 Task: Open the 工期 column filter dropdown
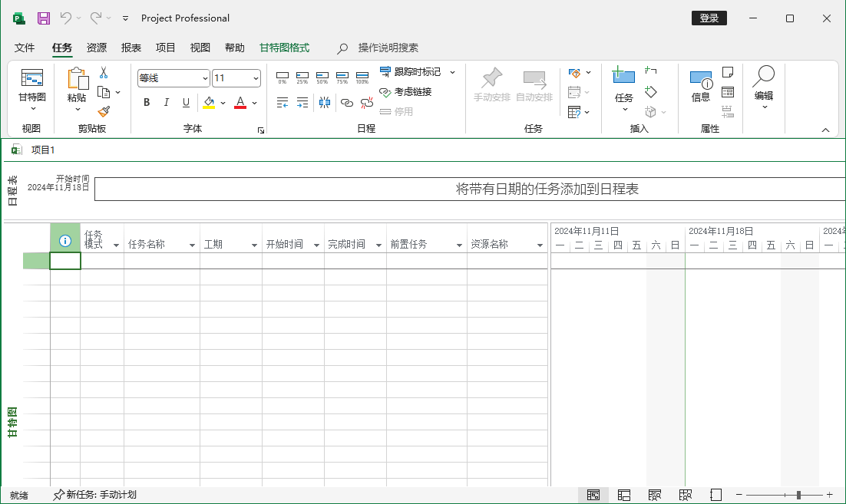[x=254, y=245]
